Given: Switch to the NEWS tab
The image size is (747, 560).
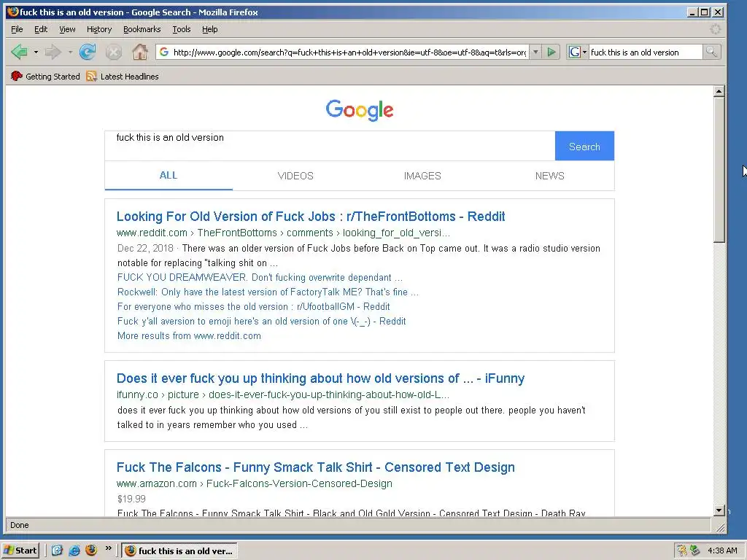Looking at the screenshot, I should click(x=550, y=176).
